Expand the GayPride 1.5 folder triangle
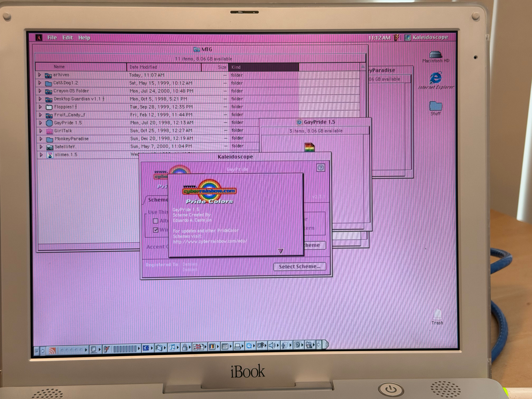The width and height of the screenshot is (532, 399). tap(41, 123)
